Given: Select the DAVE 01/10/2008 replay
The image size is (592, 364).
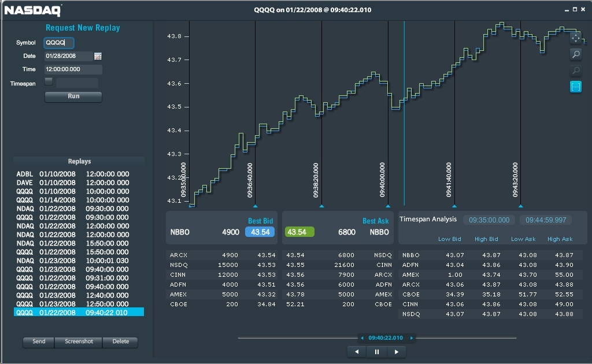Looking at the screenshot, I should pyautogui.click(x=79, y=183).
